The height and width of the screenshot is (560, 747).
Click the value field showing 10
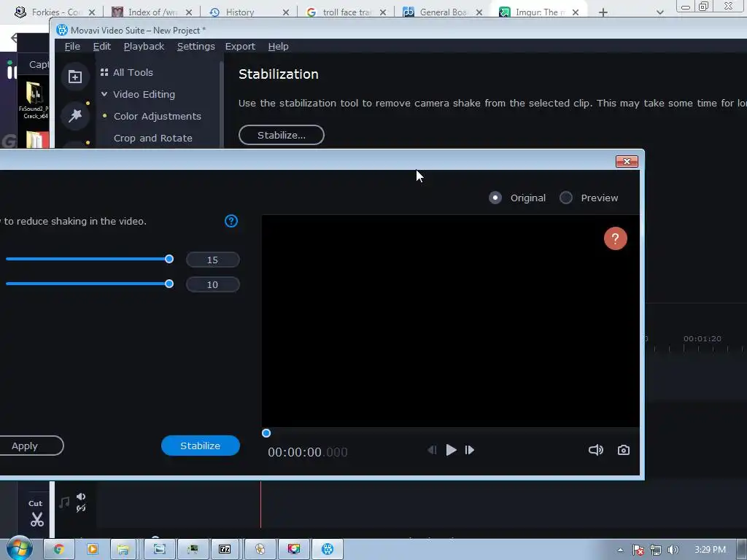(212, 285)
